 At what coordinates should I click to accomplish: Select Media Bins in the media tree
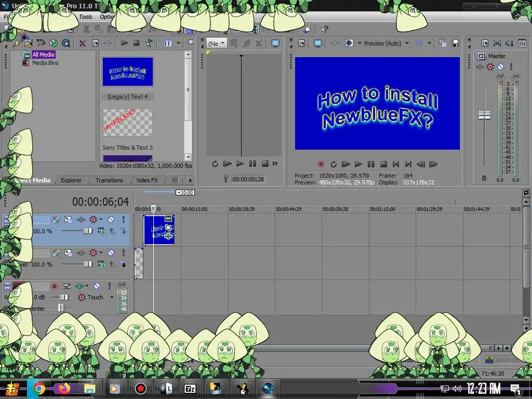tap(45, 63)
